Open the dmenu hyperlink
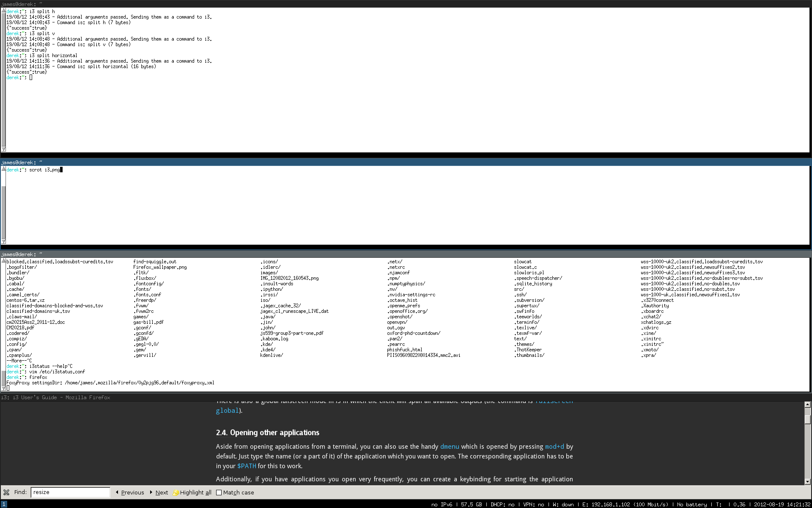Screen dimensions: 812x508 coord(449,447)
